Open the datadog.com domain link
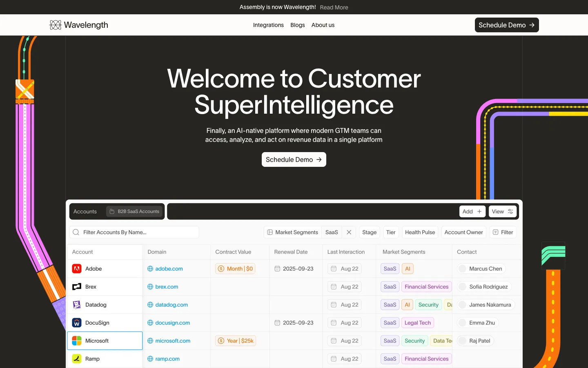This screenshot has width=588, height=368. click(x=171, y=305)
